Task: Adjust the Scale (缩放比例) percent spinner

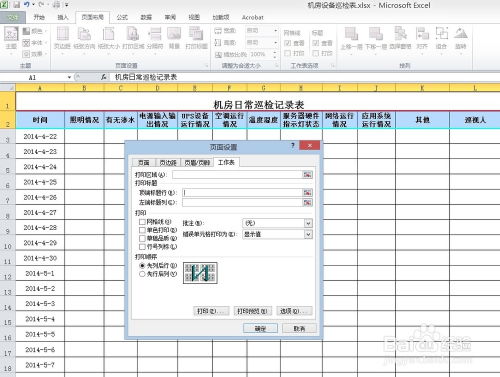Action: tap(275, 54)
